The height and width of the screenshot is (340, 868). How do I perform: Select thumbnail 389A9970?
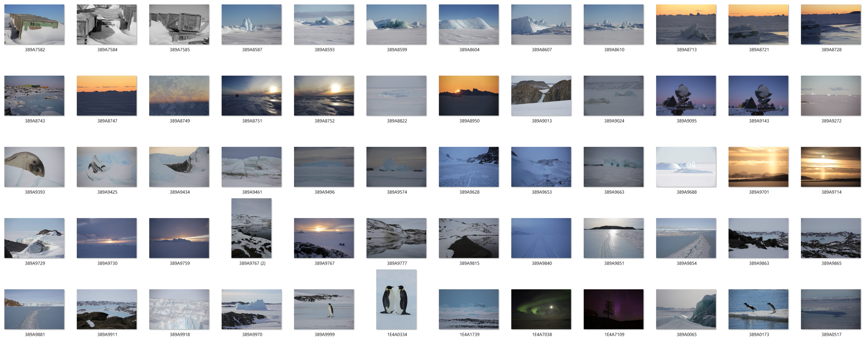[251, 309]
